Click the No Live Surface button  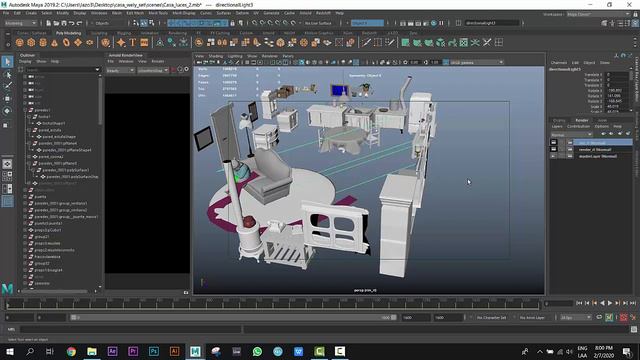tap(318, 23)
